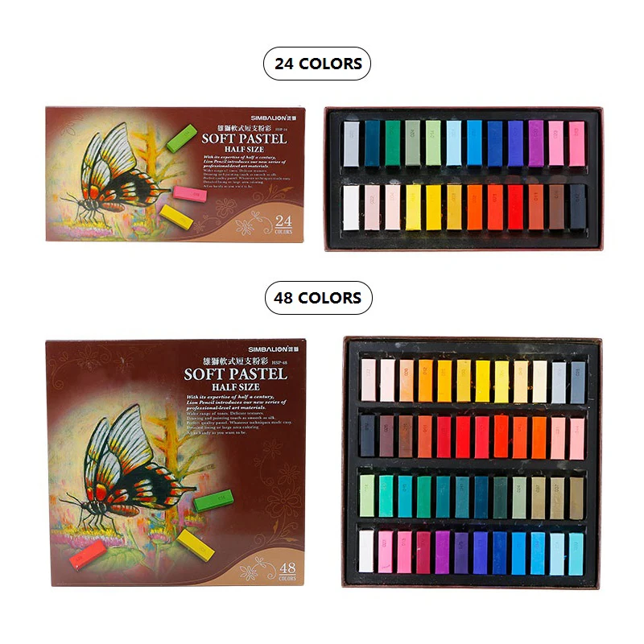Open the 24-color box cover image
The width and height of the screenshot is (644, 644).
click(x=175, y=174)
